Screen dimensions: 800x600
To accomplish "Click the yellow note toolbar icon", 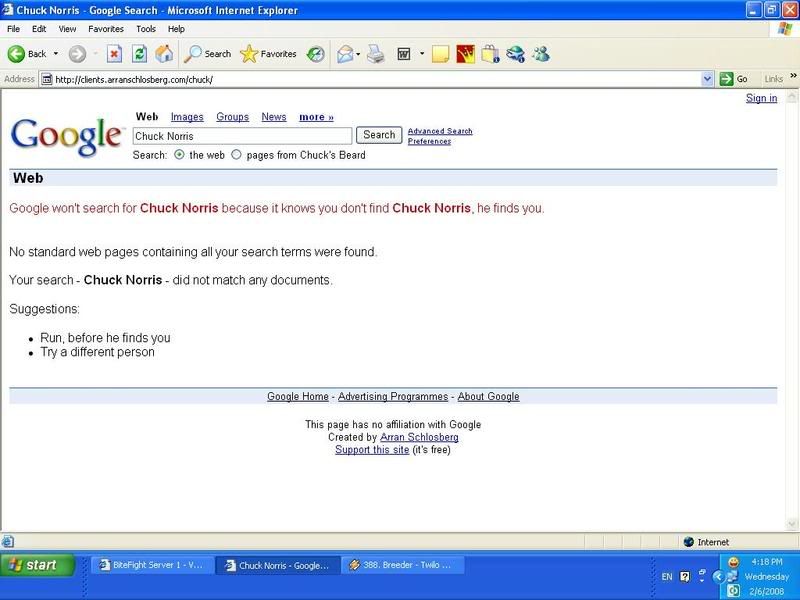I will pos(440,54).
